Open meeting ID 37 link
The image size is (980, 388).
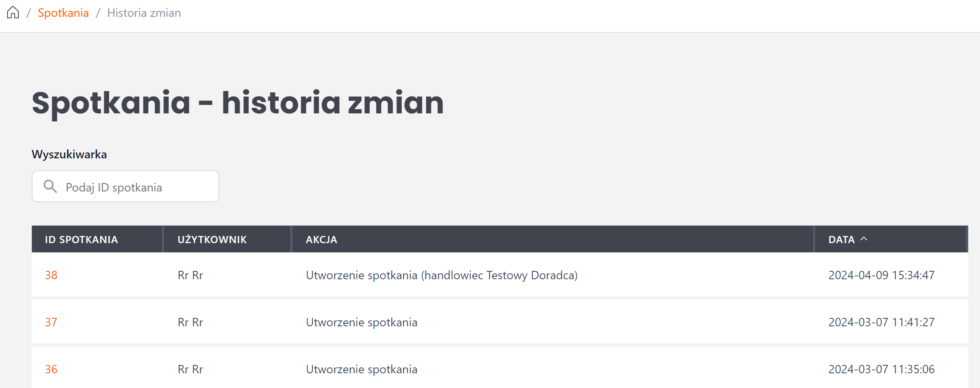click(51, 322)
